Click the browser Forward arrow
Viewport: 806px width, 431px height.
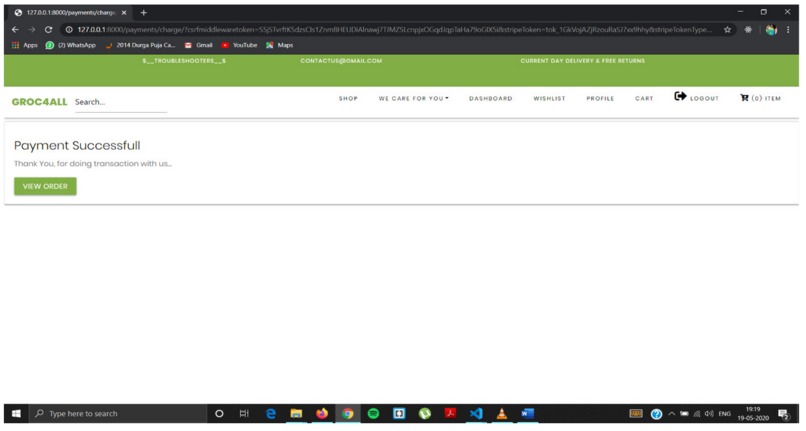(x=31, y=30)
